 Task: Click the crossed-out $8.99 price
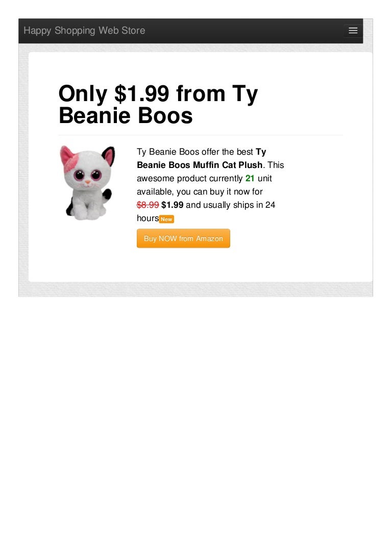tap(148, 205)
